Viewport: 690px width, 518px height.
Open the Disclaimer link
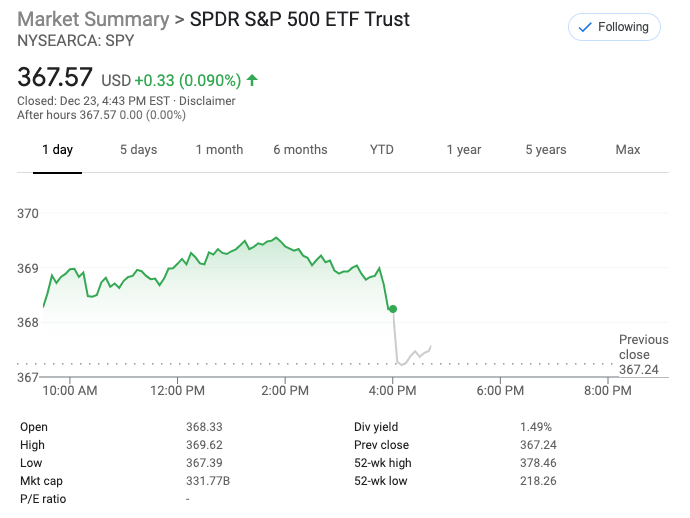208,101
